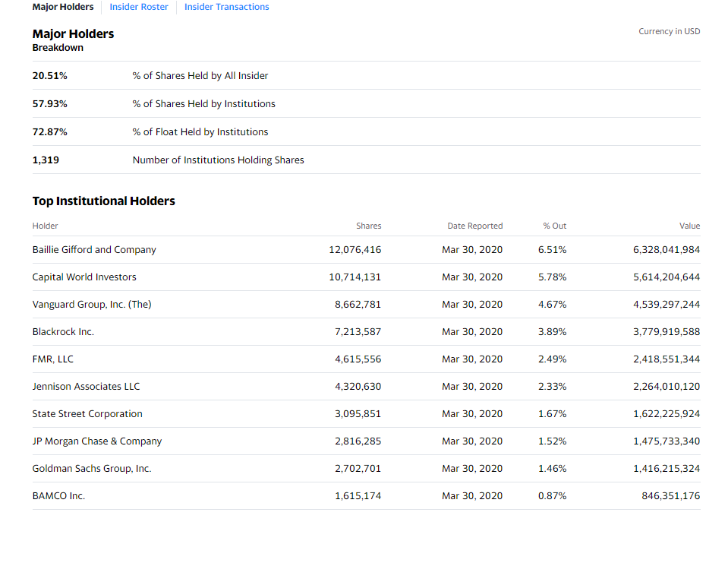Click value 5,614,204,644
The image size is (728, 563).
point(667,277)
